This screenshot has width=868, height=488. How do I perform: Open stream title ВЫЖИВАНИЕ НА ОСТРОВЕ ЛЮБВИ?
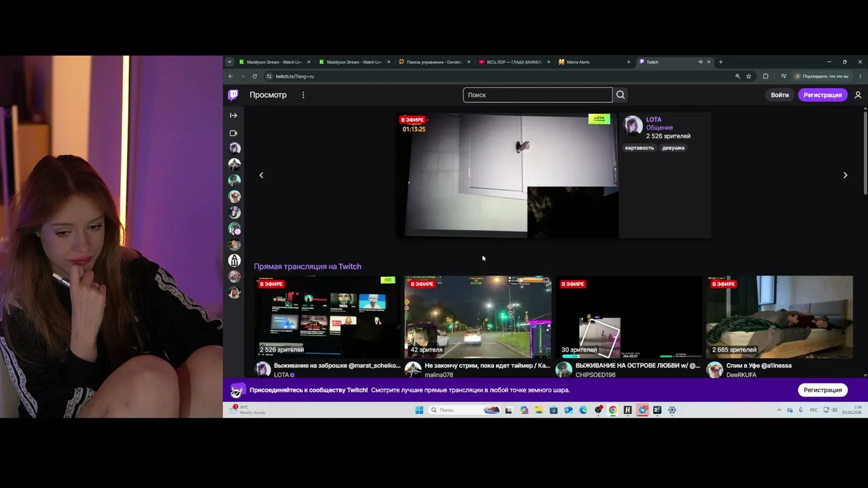[638, 365]
